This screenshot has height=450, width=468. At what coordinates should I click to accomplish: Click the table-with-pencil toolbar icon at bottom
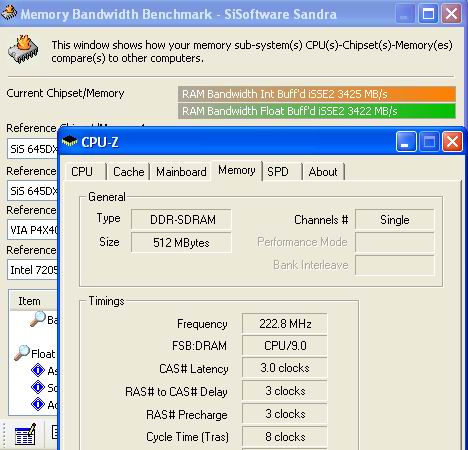(x=25, y=434)
